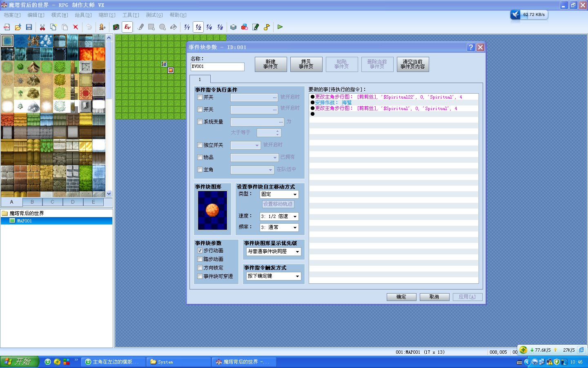Click the event graphic preview thumbnail
This screenshot has width=588, height=368.
click(212, 210)
